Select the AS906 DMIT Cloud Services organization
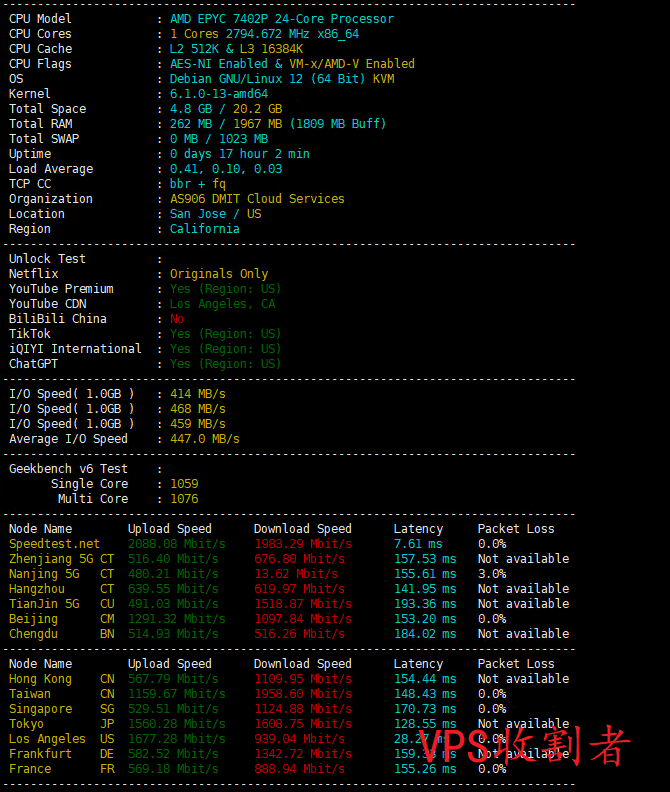This screenshot has height=792, width=670. [256, 199]
